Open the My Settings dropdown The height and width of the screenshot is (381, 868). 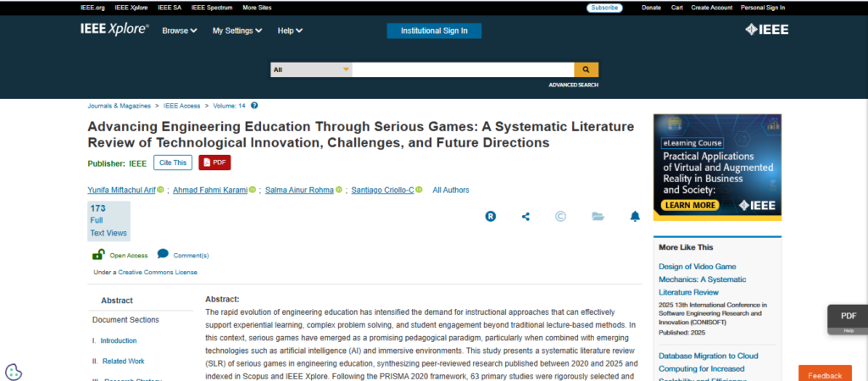pos(239,31)
